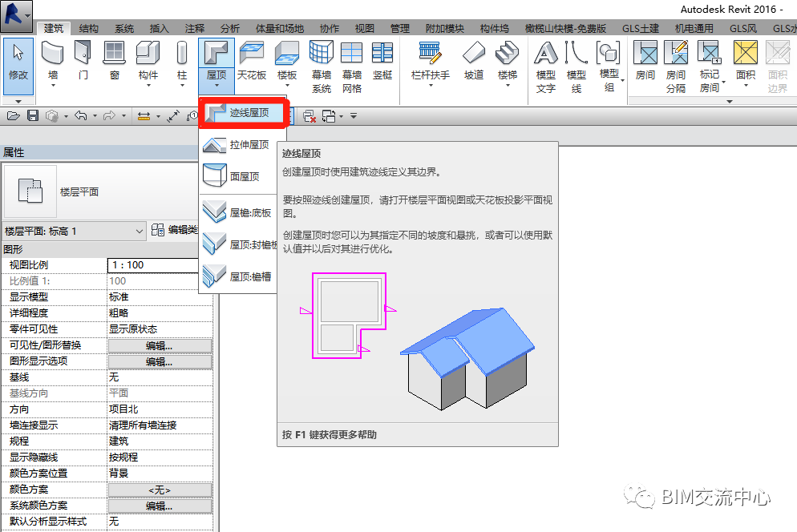
Task: Select the 模型线 (Model Line) tool
Action: click(577, 67)
